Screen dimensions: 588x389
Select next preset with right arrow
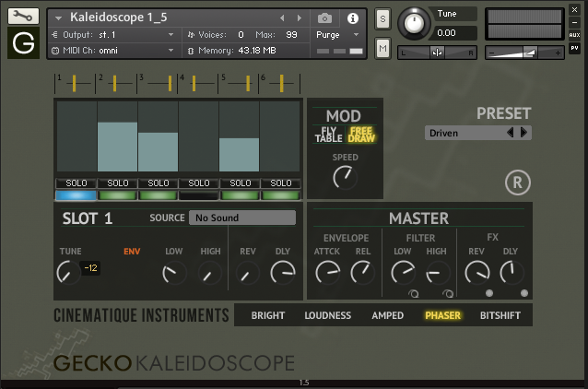coord(523,133)
